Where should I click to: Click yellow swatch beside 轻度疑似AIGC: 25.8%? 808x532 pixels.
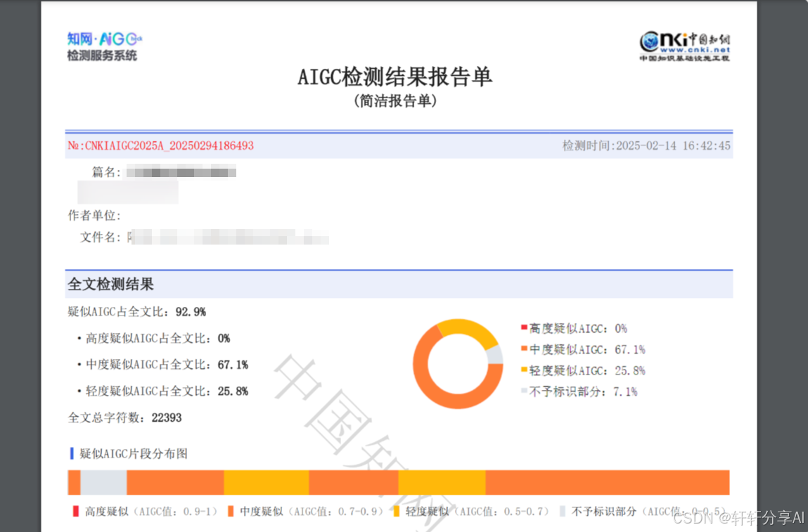pos(524,370)
